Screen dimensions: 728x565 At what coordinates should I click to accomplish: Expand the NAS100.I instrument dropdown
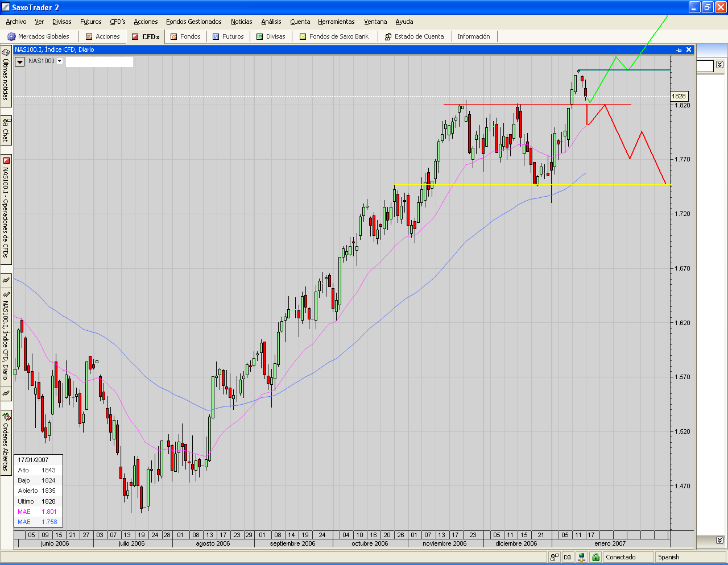coord(60,61)
